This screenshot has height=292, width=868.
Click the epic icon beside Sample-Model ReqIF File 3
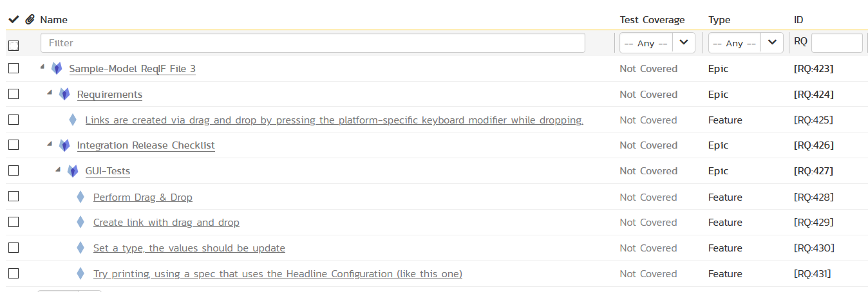coord(57,68)
